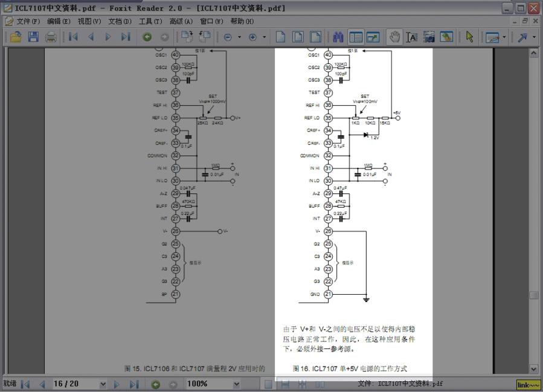Select the Hand tool

(395, 37)
